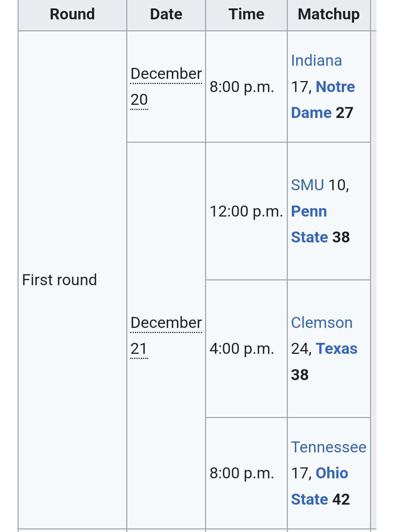The width and height of the screenshot is (394, 532).
Task: Open the Tennessee team link
Action: click(329, 447)
